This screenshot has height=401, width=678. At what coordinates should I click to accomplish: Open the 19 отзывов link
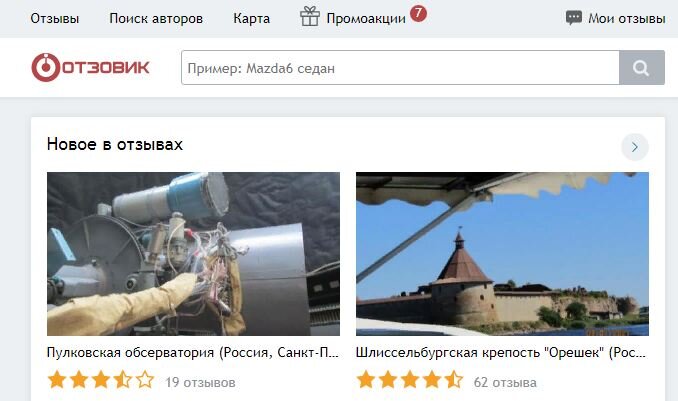click(201, 382)
